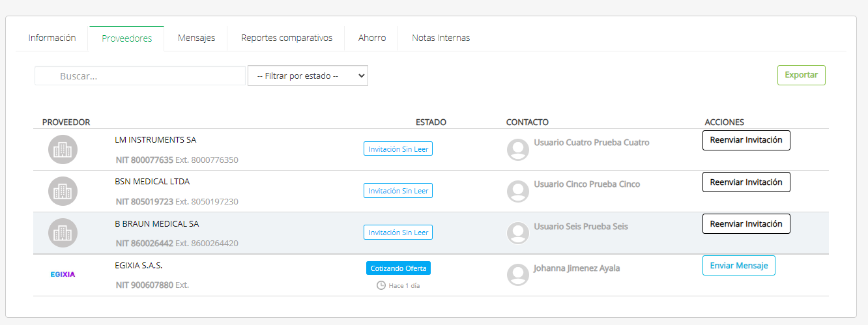
Task: Click Usuario Cuatro Prueba Cuatro avatar icon
Action: (x=518, y=149)
